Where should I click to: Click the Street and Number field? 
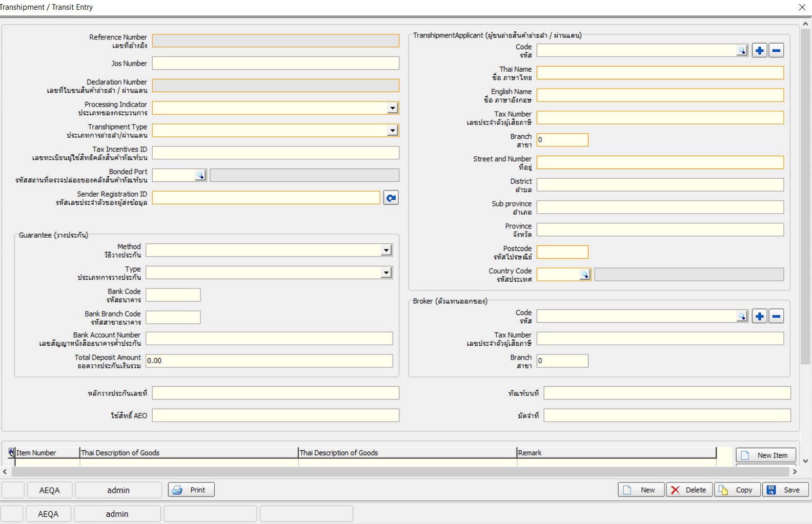click(x=660, y=162)
